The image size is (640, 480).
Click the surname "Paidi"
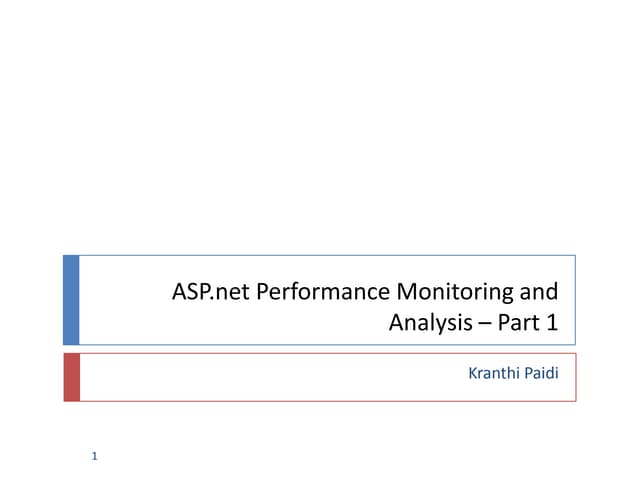(540, 375)
